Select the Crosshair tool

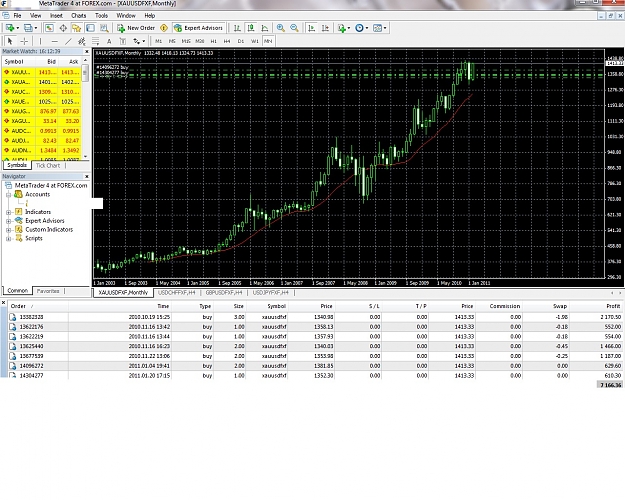point(24,41)
